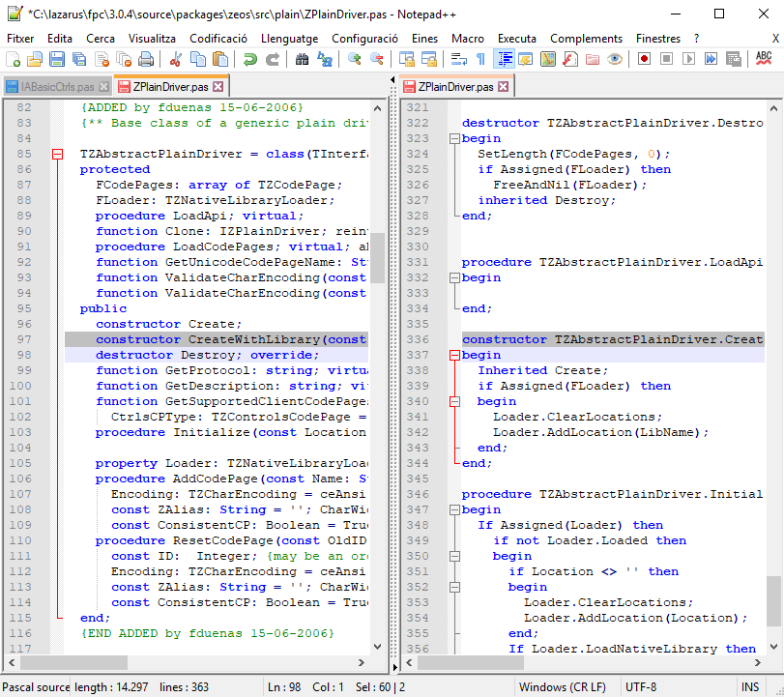Click right pane vertical scroll down arrow
This screenshot has height=697, width=784.
tap(773, 647)
